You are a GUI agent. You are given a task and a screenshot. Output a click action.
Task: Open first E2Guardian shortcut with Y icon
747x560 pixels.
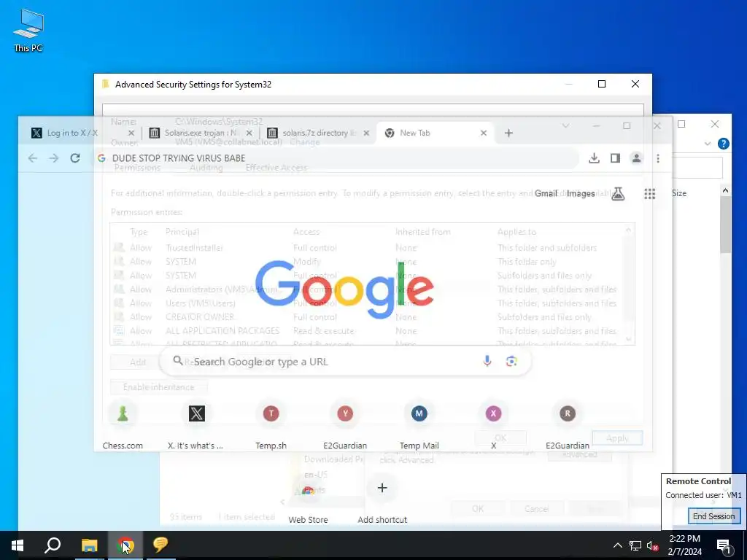point(345,424)
